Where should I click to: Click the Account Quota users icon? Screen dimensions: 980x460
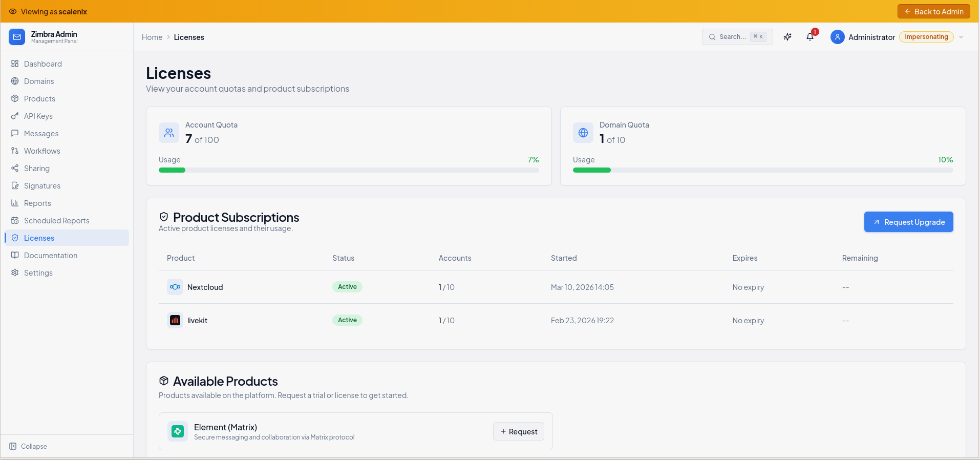coord(169,133)
